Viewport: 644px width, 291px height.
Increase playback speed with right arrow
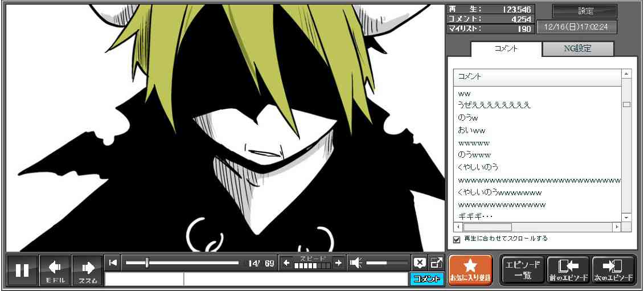click(338, 263)
